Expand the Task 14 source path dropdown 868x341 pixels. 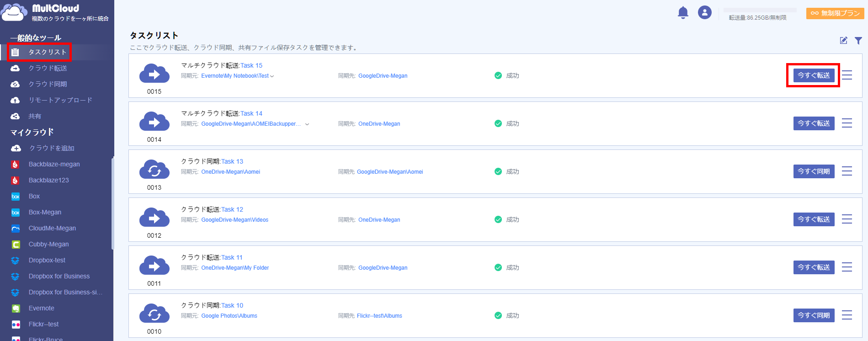[307, 124]
